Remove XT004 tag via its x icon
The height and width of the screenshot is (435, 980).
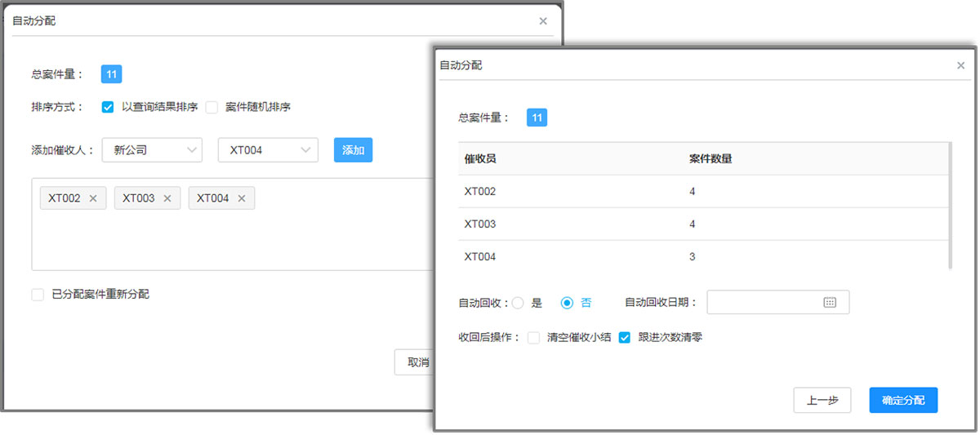coord(242,198)
